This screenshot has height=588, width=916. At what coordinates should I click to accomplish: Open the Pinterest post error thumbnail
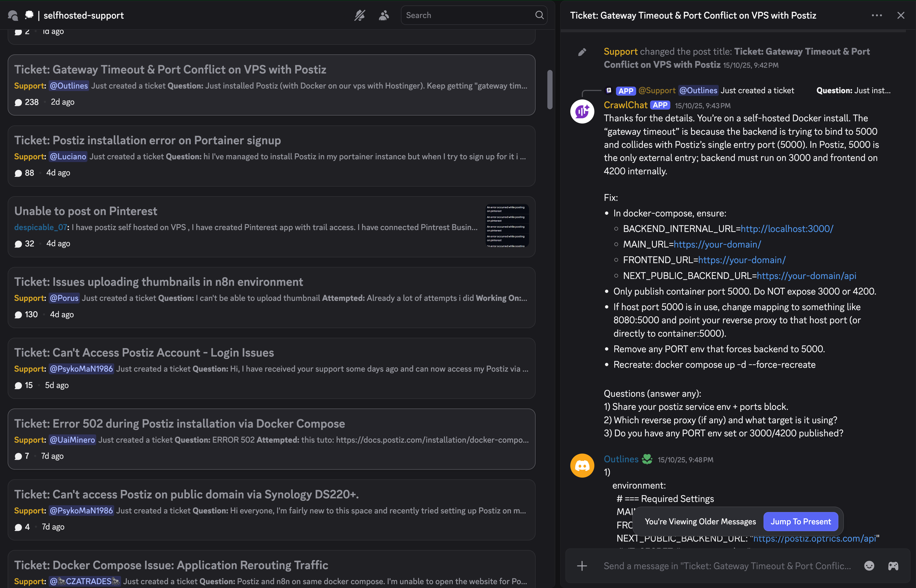[507, 226]
